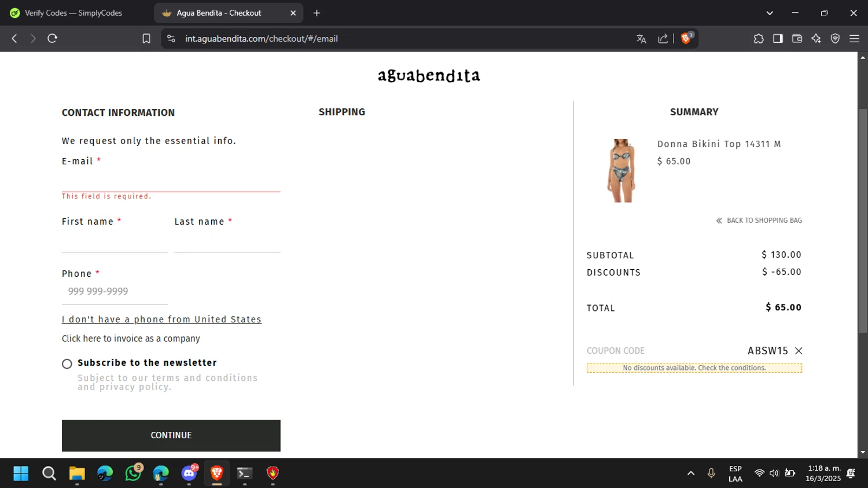Click the No discounts available message

pos(694,368)
